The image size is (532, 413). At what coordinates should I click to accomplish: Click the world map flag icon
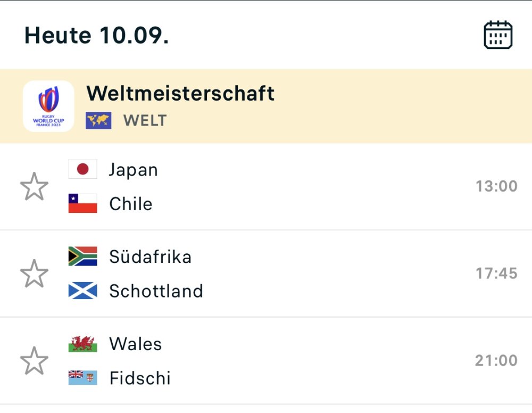[98, 120]
